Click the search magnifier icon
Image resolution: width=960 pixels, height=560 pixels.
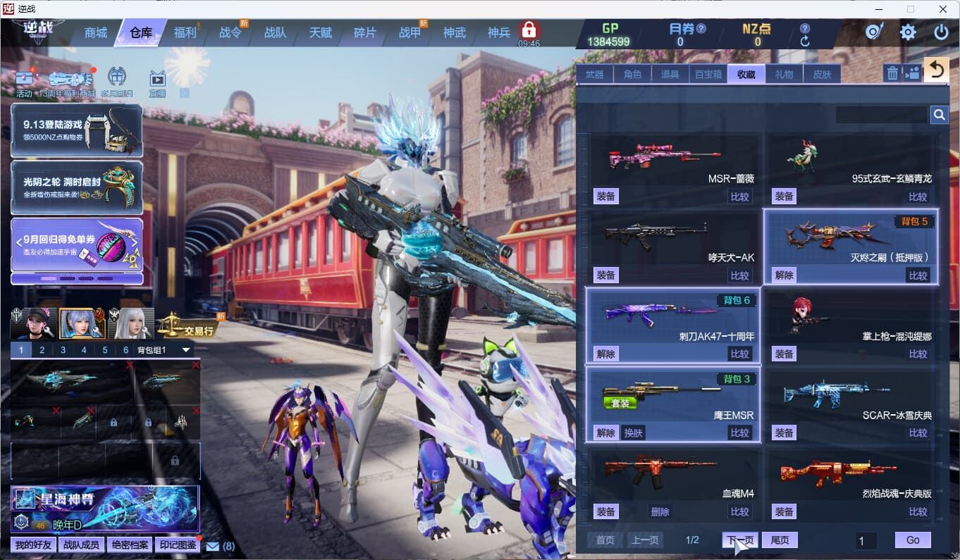(x=940, y=115)
